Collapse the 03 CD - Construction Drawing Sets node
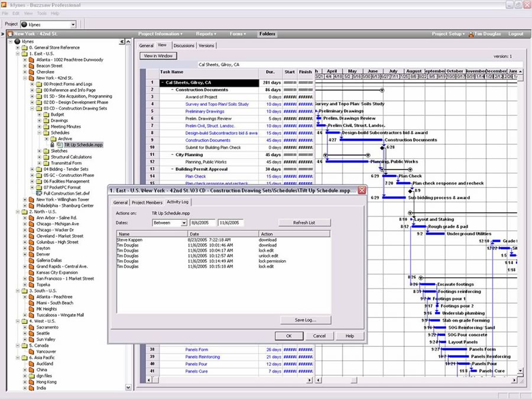Image resolution: width=532 pixels, height=399 pixels. pos(33,109)
